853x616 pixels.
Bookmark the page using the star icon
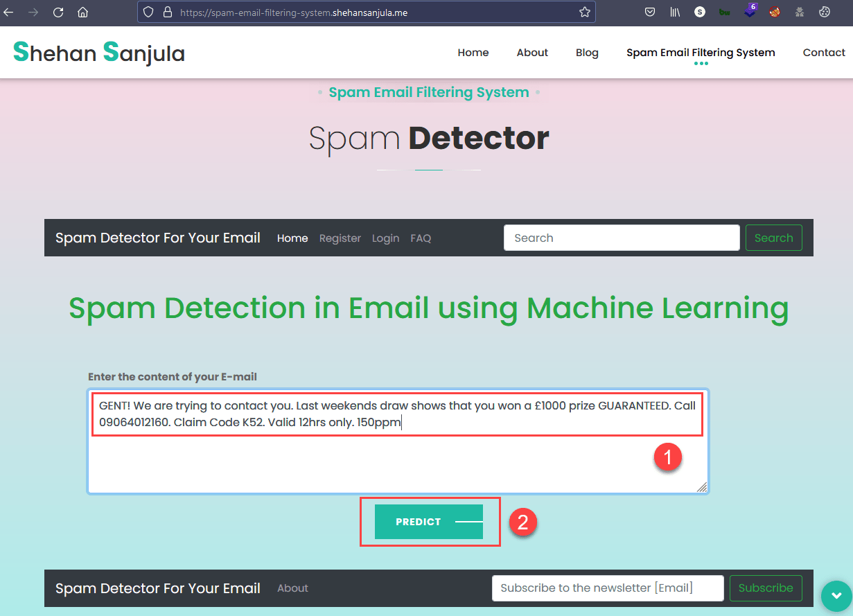(584, 12)
